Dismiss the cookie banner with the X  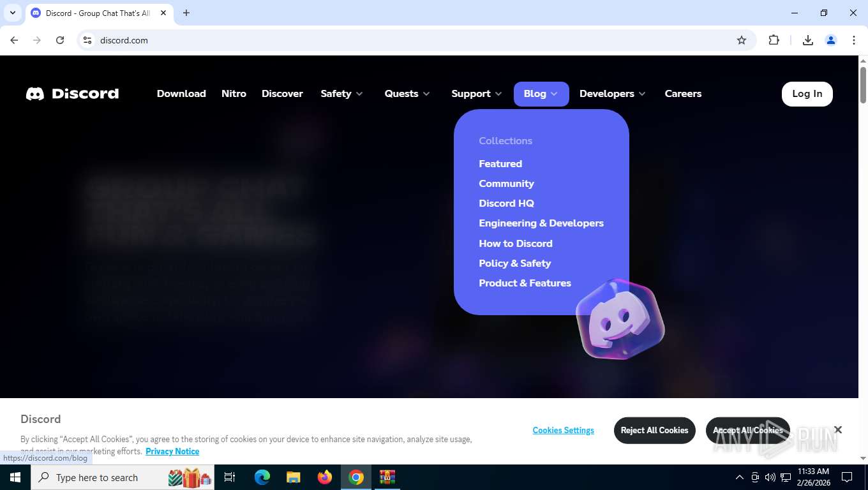click(838, 430)
